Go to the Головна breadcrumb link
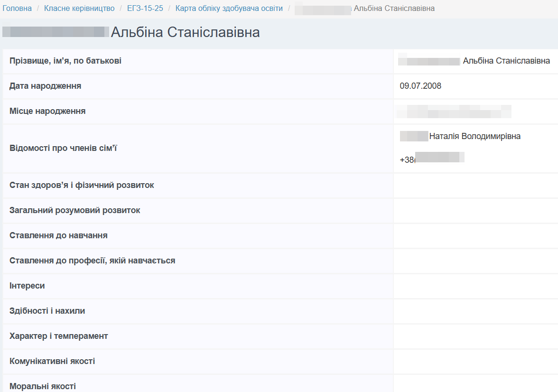 click(17, 9)
